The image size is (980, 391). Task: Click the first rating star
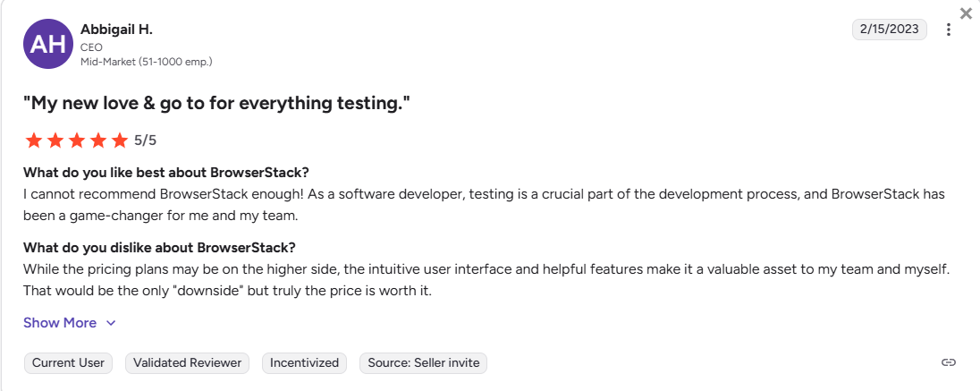[x=34, y=140]
